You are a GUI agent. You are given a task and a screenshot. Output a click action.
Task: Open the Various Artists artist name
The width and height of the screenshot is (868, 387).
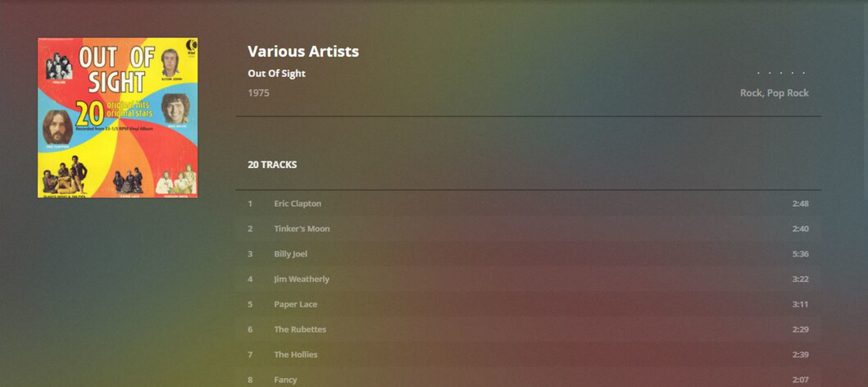(303, 51)
